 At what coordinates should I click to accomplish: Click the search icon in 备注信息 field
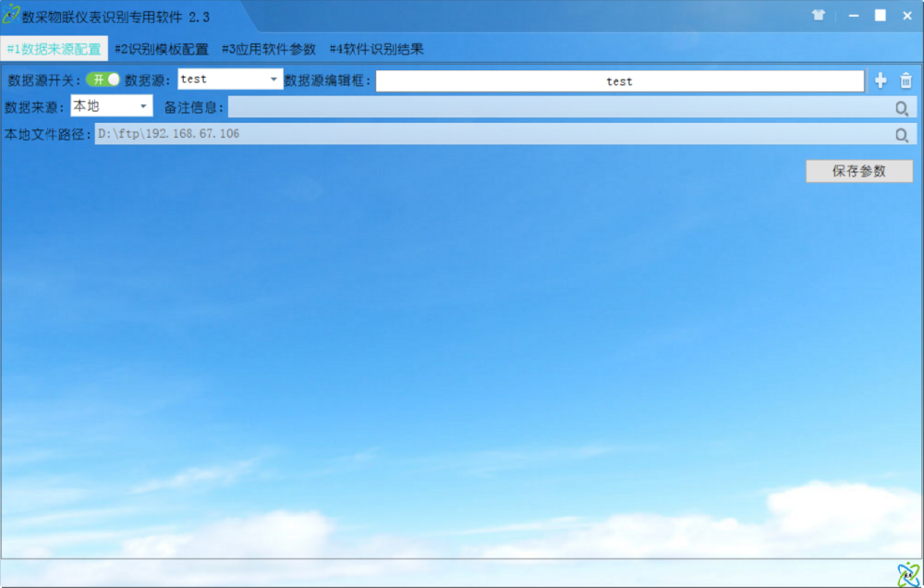point(902,108)
